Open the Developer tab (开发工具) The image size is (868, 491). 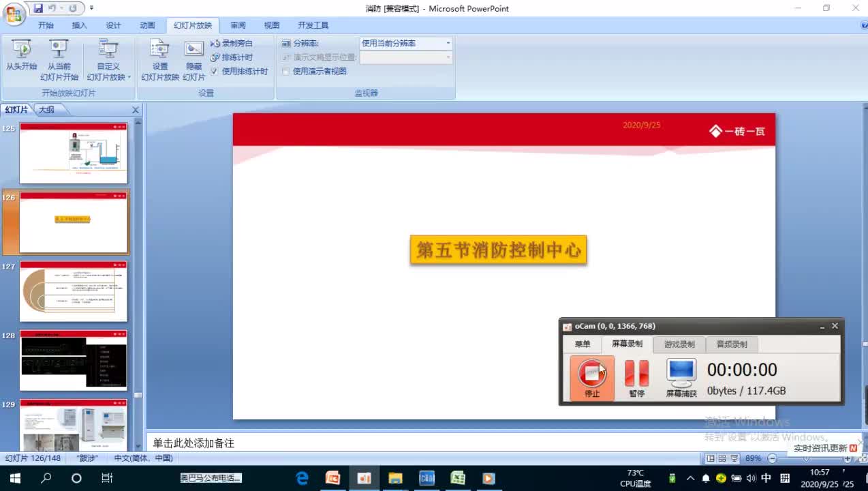[313, 25]
